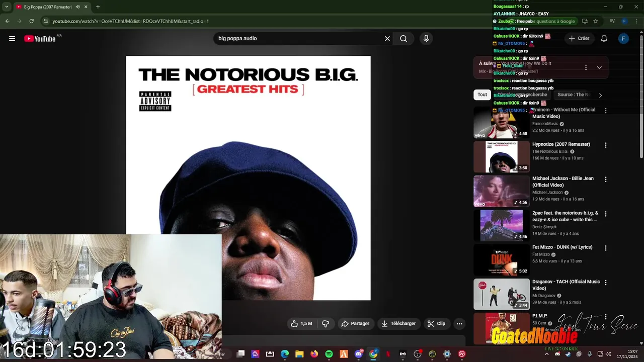Go to the YouTube home logo
This screenshot has height=362, width=644.
[x=40, y=39]
